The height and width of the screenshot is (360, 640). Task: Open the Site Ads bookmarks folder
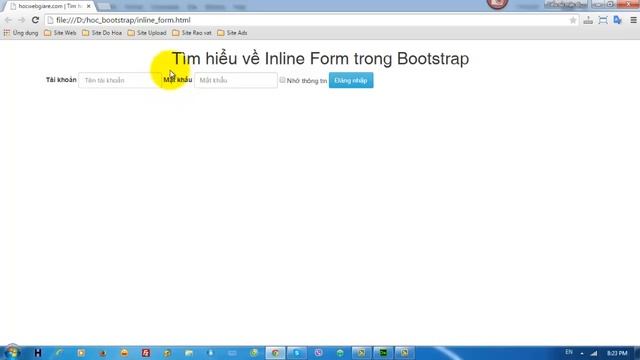click(232, 33)
